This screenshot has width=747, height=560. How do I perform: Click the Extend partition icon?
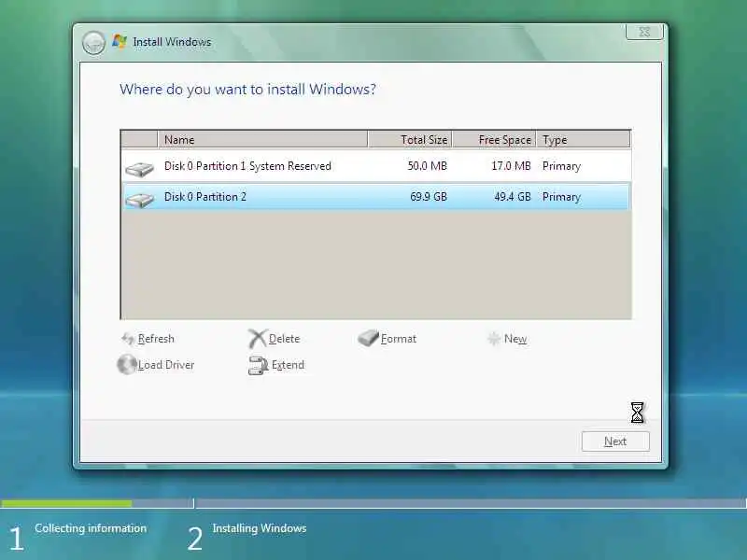coord(258,365)
